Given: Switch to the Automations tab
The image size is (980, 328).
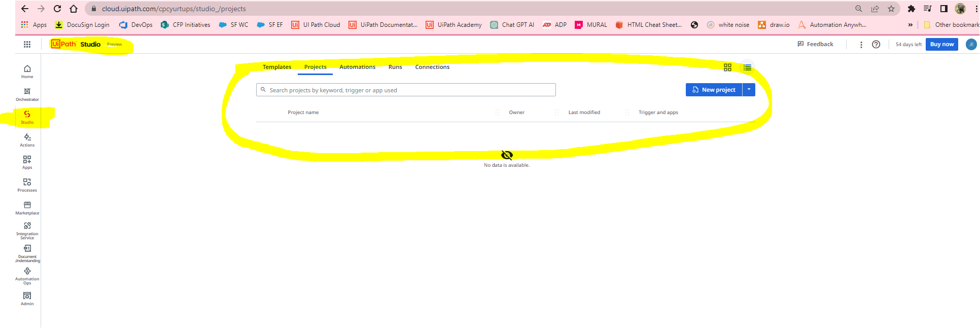Looking at the screenshot, I should [x=358, y=67].
